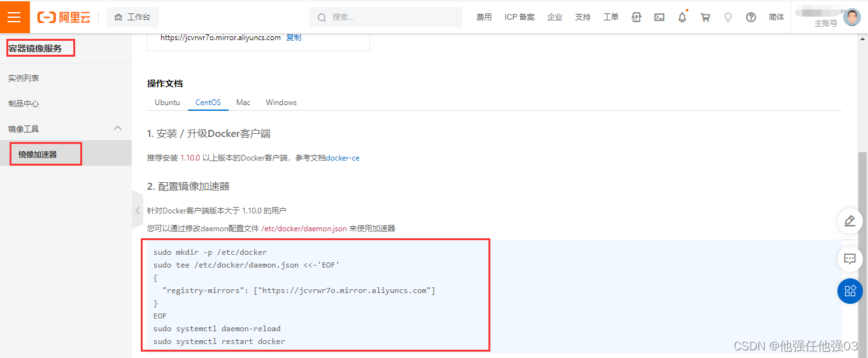This screenshot has width=868, height=358.
Task: Switch to the Windows tab
Action: [281, 103]
